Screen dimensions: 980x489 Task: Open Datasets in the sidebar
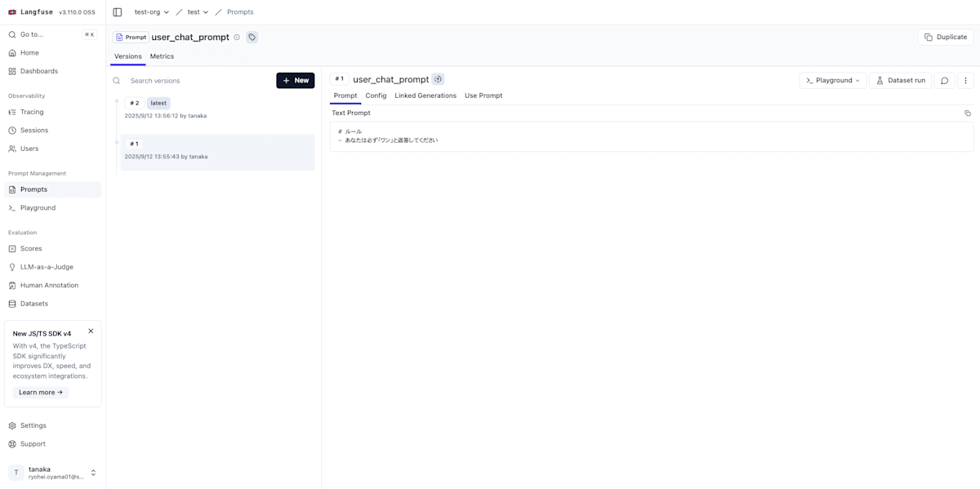click(x=52, y=304)
